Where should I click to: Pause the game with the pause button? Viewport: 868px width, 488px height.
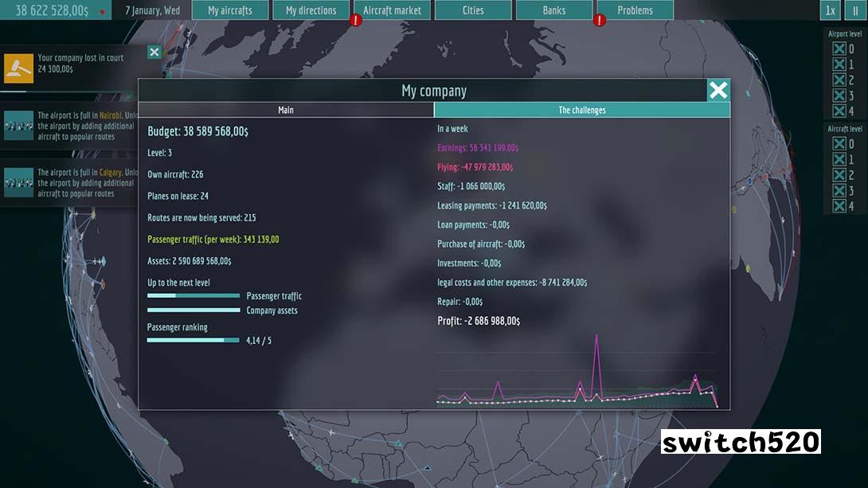(855, 10)
